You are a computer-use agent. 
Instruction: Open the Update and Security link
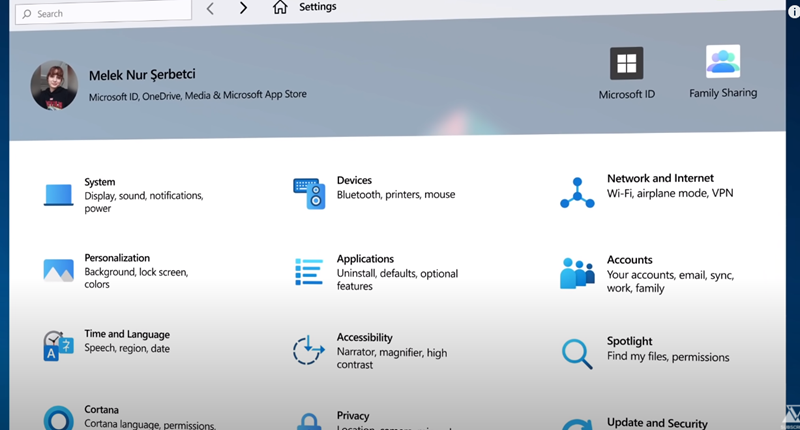click(x=657, y=423)
